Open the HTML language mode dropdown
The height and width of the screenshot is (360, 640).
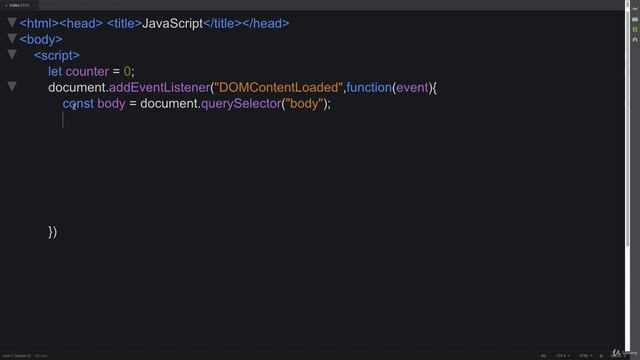[585, 356]
